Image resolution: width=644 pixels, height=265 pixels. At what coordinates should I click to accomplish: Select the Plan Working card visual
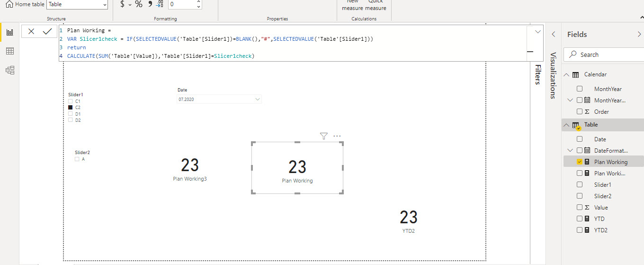297,168
